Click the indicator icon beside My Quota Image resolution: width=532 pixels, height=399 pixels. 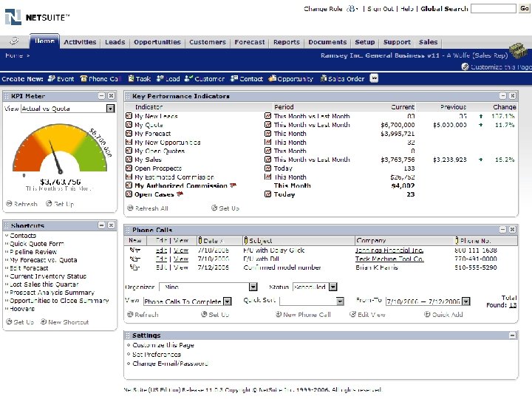(x=129, y=125)
